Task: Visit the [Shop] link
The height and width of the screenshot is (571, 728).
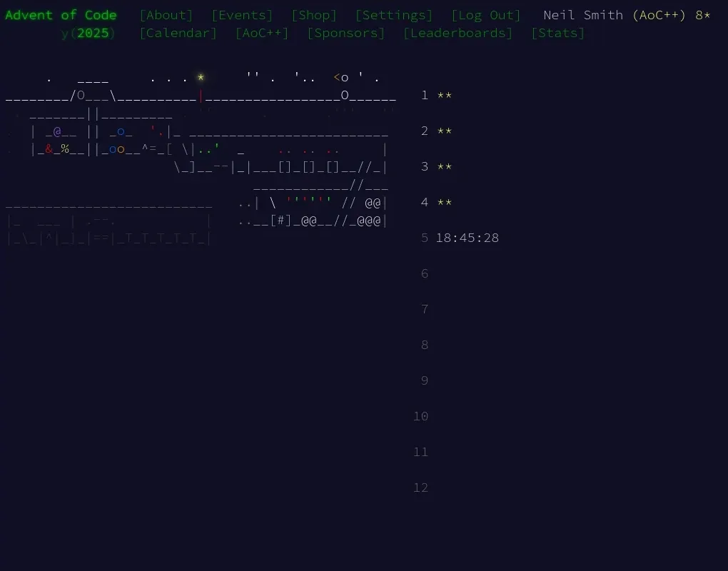Action: click(x=313, y=14)
